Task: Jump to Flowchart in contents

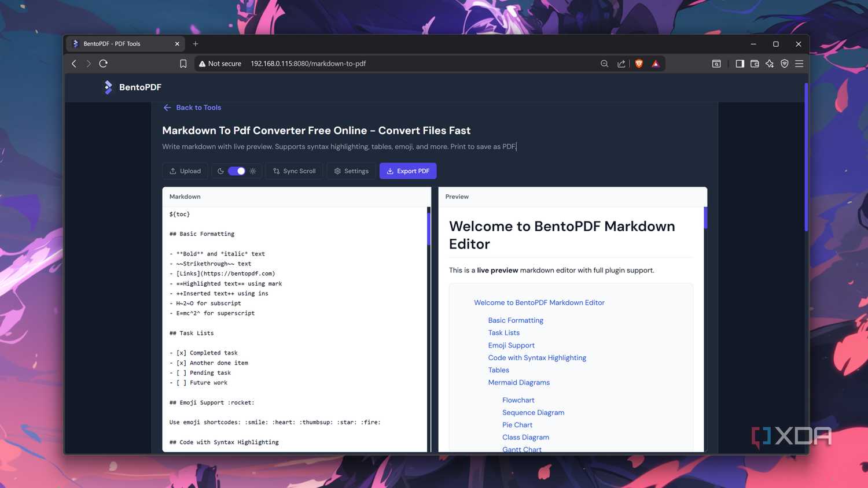Action: (x=518, y=400)
